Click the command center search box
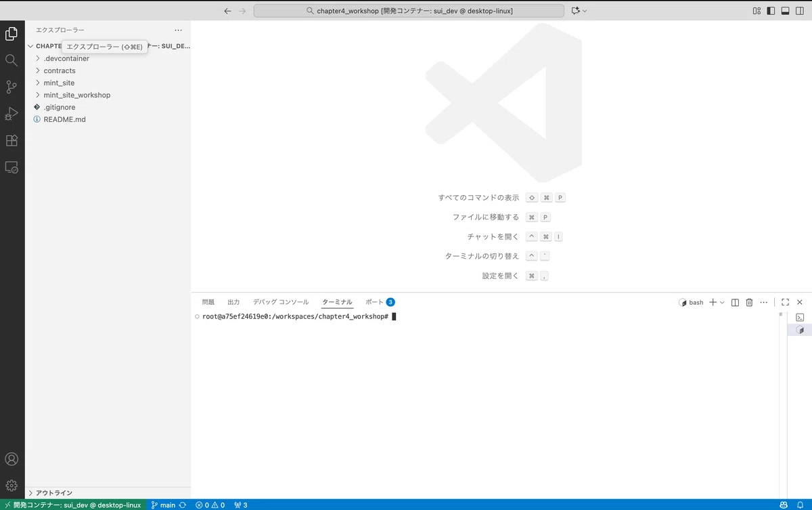This screenshot has height=510, width=812. pos(409,11)
